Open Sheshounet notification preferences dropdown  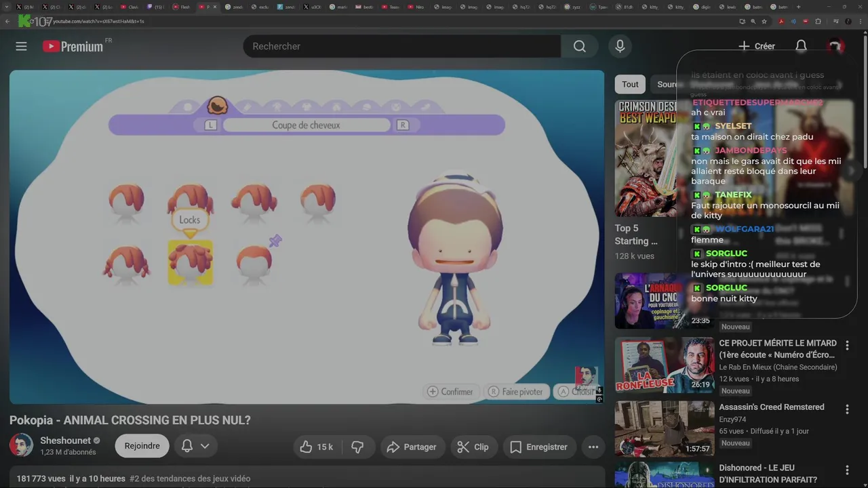pos(195,446)
